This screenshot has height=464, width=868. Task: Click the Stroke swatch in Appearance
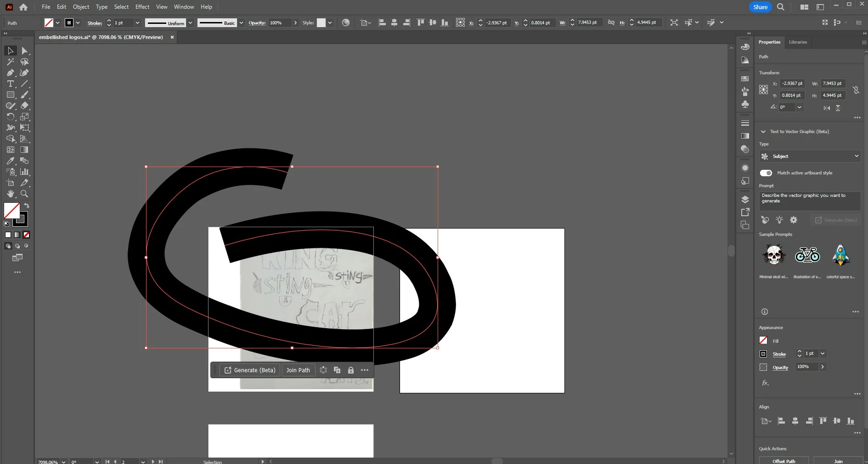click(763, 354)
